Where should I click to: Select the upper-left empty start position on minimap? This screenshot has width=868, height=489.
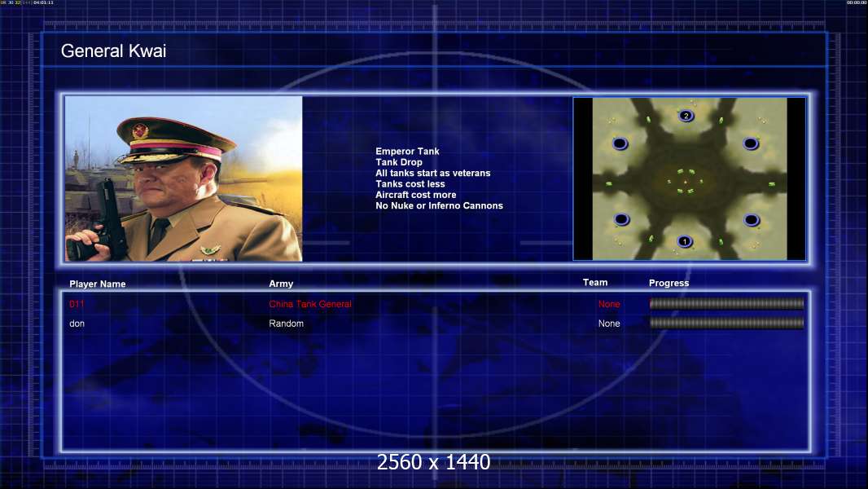(620, 144)
